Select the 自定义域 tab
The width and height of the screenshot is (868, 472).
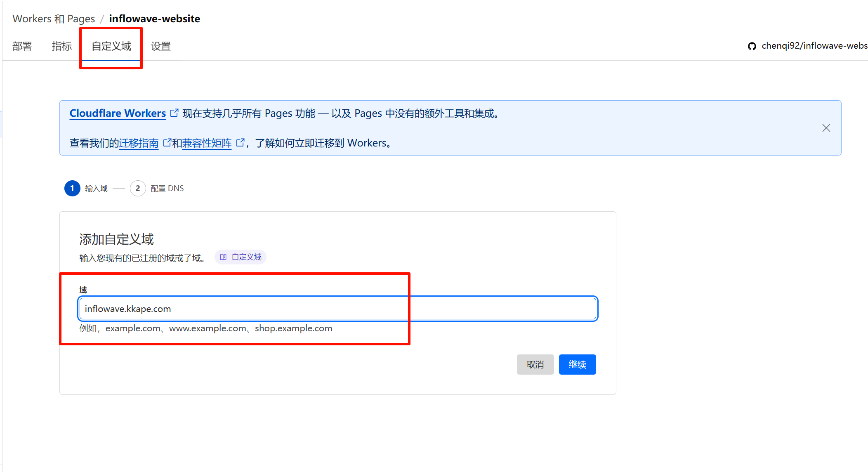[x=111, y=46]
